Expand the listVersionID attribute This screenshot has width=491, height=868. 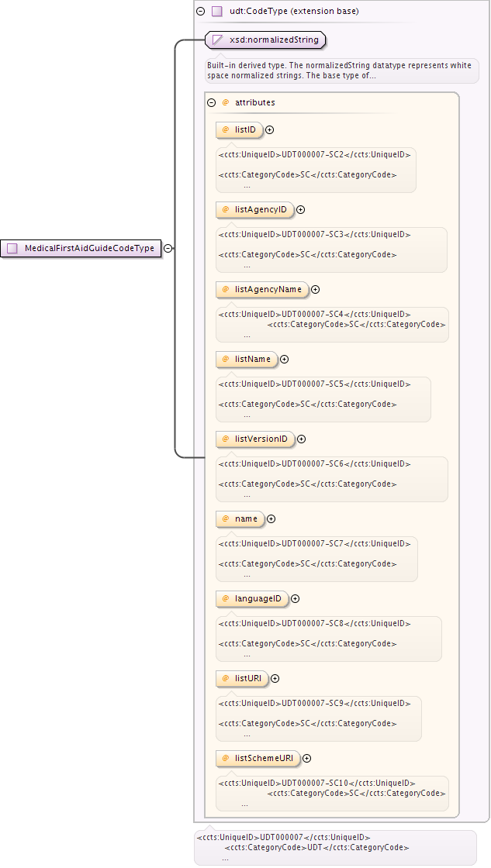[302, 439]
